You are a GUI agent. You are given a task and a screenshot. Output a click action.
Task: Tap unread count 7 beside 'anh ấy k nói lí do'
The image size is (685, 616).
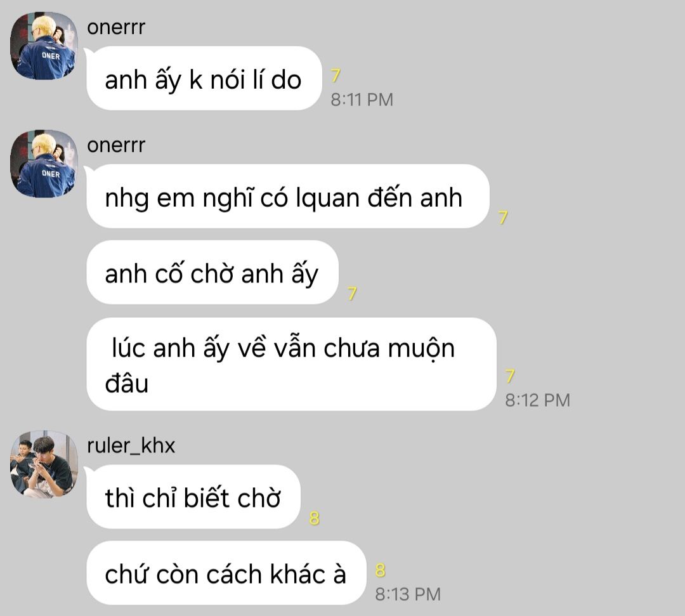point(336,75)
